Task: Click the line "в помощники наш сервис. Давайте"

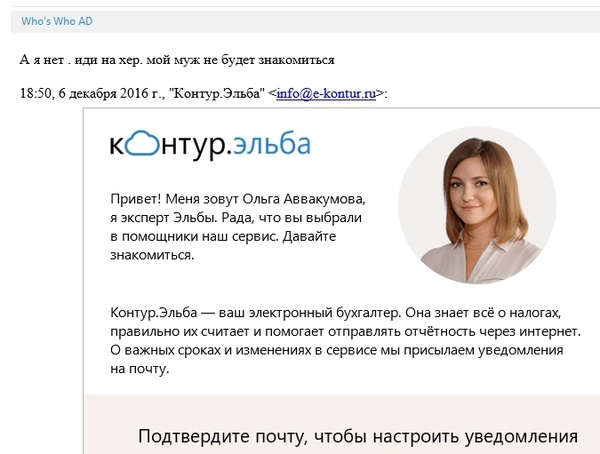Action: [223, 236]
